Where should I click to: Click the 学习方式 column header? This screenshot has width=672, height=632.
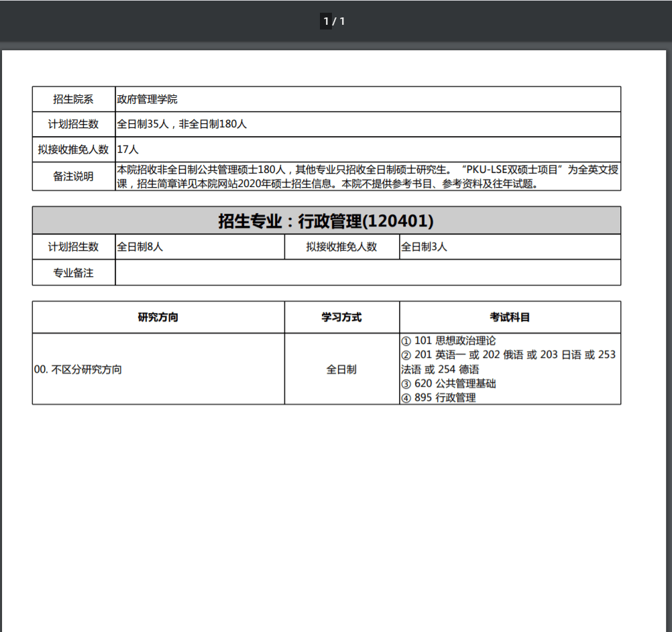(341, 317)
